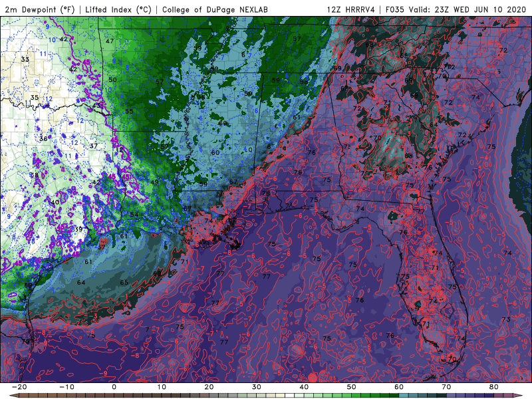Click the '12Z HRRRV4' model run label
Image resolution: width=532 pixels, height=399 pixels.
point(351,9)
